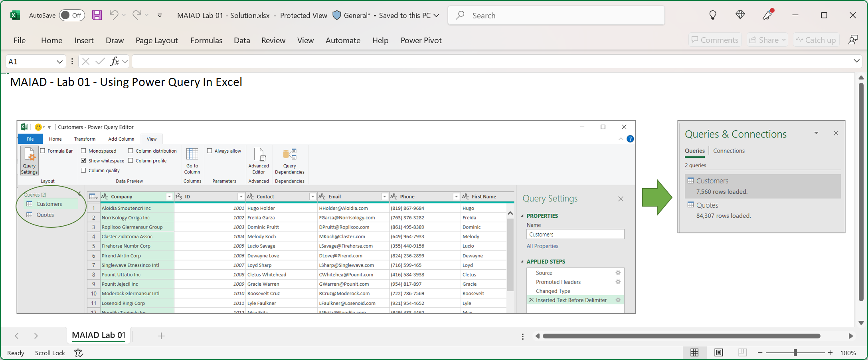Open Insert Function with the fx icon
This screenshot has height=360, width=868.
coord(115,61)
